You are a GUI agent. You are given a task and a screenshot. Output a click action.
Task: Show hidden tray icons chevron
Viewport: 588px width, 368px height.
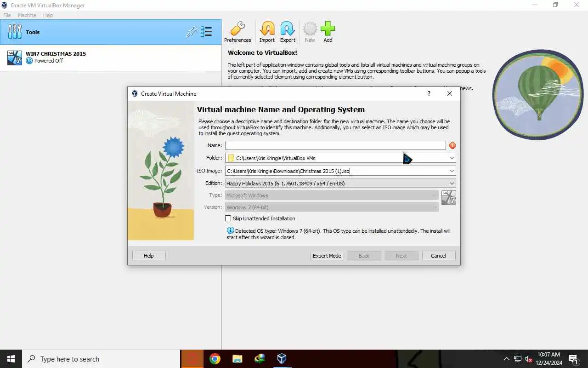click(x=507, y=359)
